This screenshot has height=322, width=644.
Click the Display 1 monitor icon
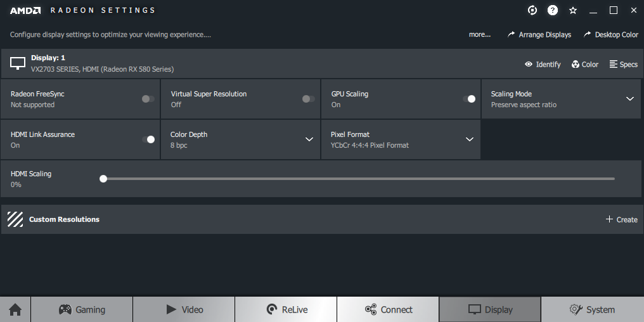coord(18,63)
